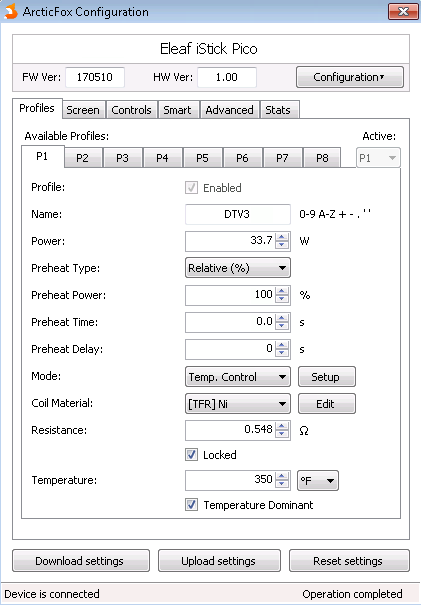Open the temperature unit °F dropdown
421x605 pixels.
(318, 480)
